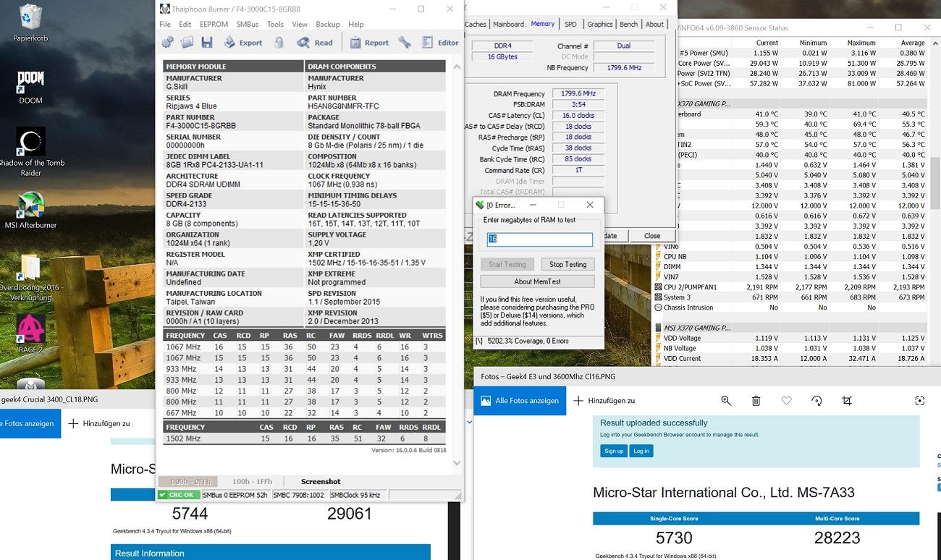The image size is (941, 560).
Task: Click the heart favorite icon in Fotos
Action: click(786, 401)
